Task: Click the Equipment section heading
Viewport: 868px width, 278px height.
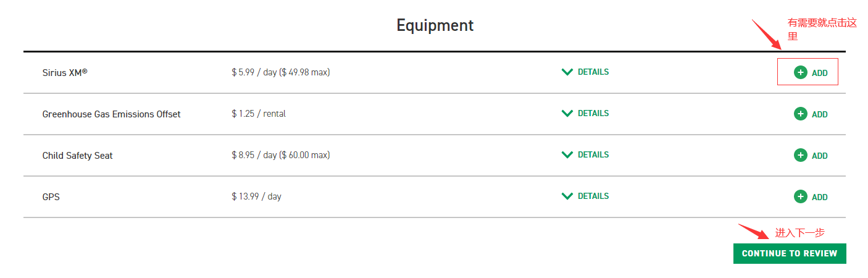Action: pyautogui.click(x=435, y=25)
